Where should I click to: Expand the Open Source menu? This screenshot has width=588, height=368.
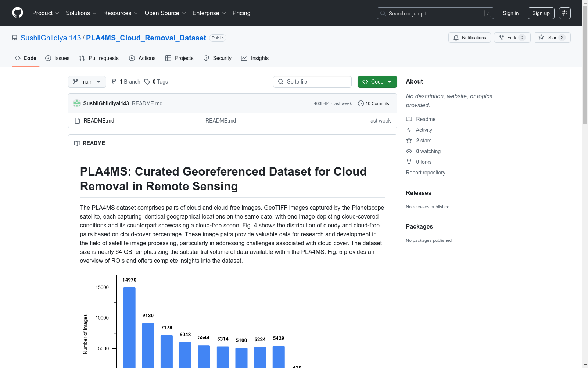(165, 13)
